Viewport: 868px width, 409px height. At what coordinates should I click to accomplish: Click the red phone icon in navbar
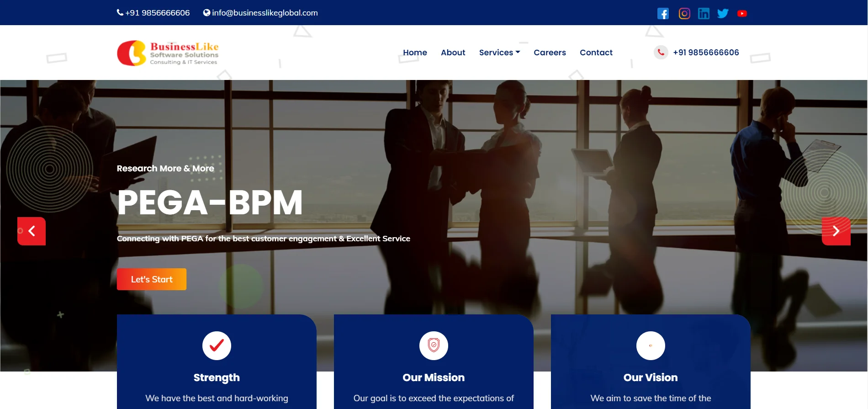(x=661, y=53)
